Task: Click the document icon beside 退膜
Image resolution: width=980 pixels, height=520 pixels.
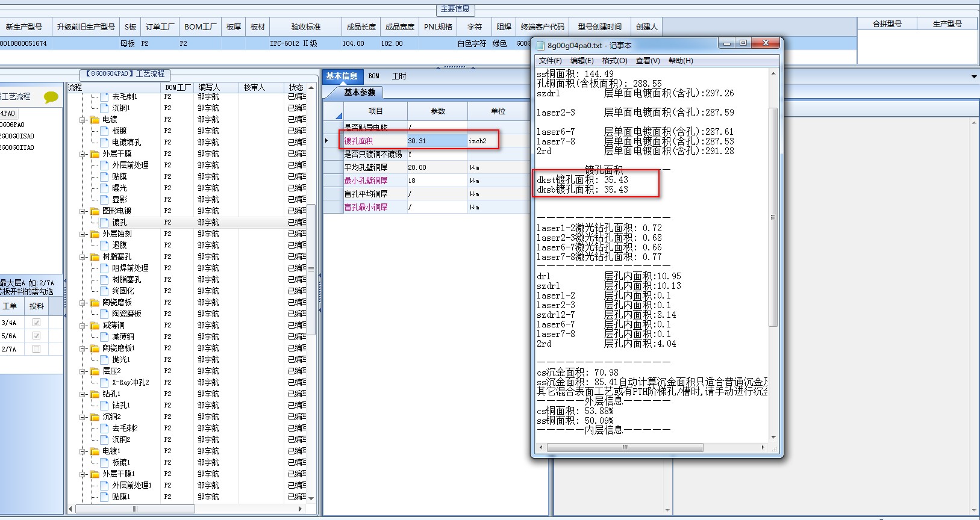Action: 104,246
